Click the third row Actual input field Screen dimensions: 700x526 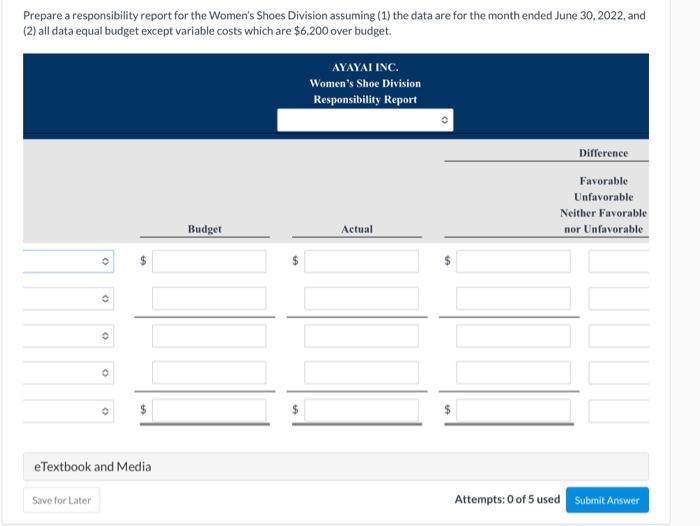[x=361, y=336]
